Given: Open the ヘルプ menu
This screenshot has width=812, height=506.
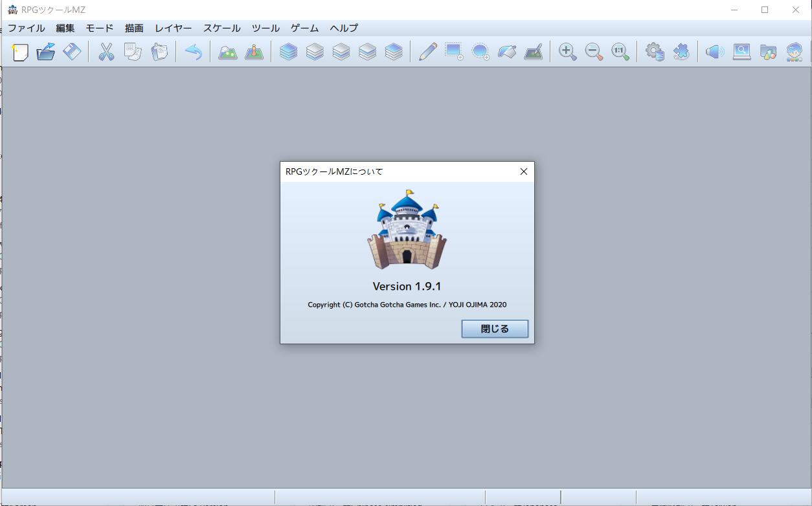Looking at the screenshot, I should (x=344, y=28).
